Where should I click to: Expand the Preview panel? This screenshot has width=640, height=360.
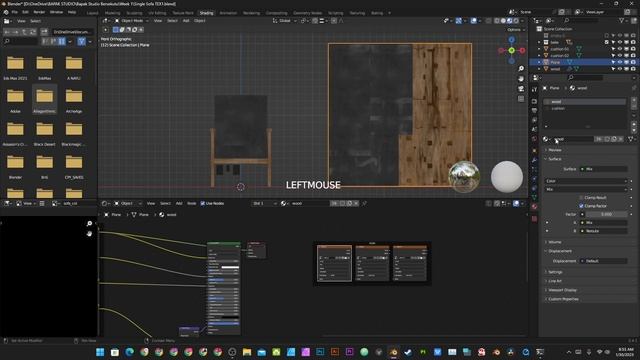pos(554,150)
